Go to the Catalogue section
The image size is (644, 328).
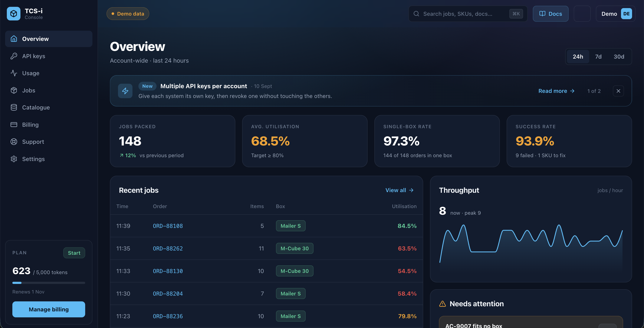click(49, 107)
